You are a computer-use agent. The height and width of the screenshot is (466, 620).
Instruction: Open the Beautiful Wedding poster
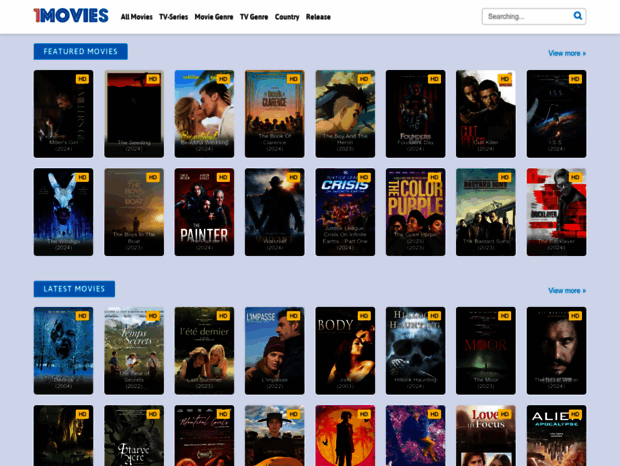pyautogui.click(x=204, y=114)
